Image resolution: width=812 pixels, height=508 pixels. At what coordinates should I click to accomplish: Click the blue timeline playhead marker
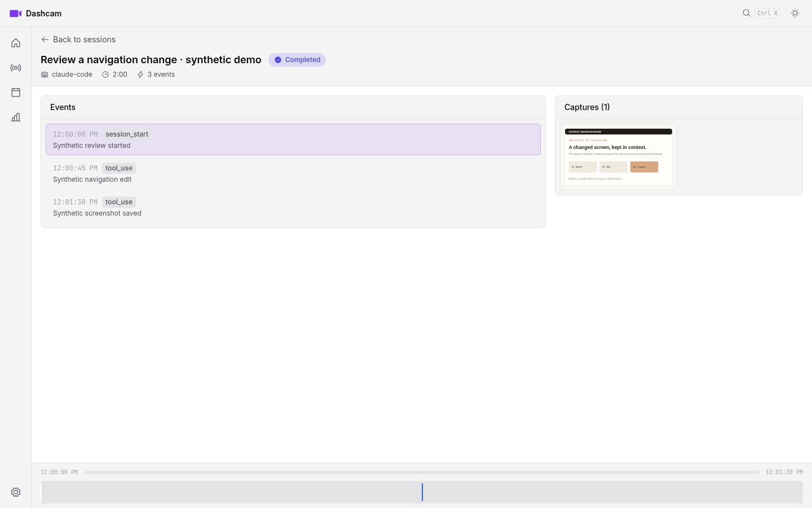[x=422, y=492]
